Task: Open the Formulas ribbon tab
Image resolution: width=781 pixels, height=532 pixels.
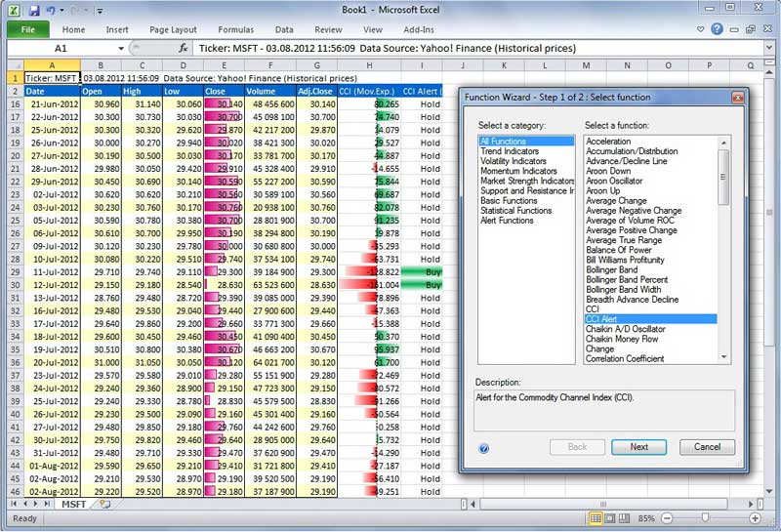Action: pos(235,29)
